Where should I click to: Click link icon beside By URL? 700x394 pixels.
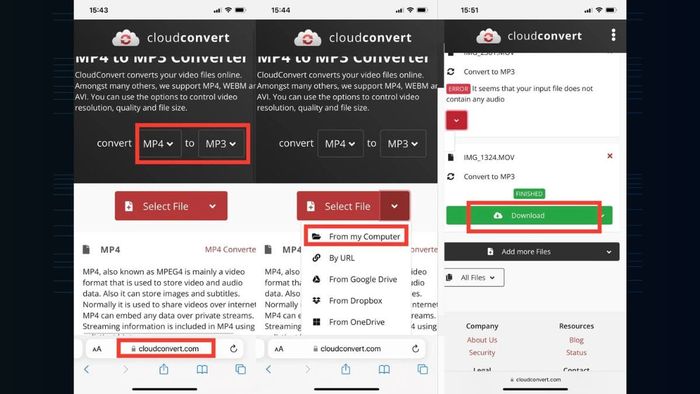(x=317, y=258)
